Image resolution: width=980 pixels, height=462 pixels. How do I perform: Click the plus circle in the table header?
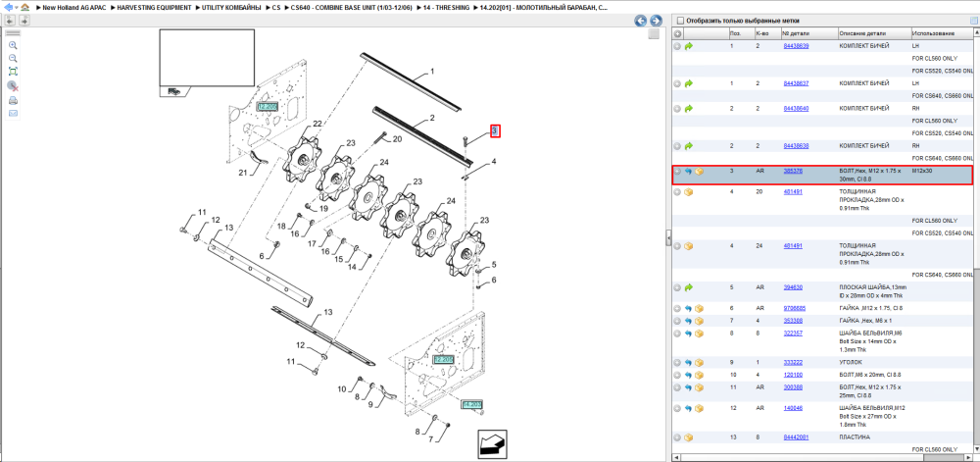[677, 33]
